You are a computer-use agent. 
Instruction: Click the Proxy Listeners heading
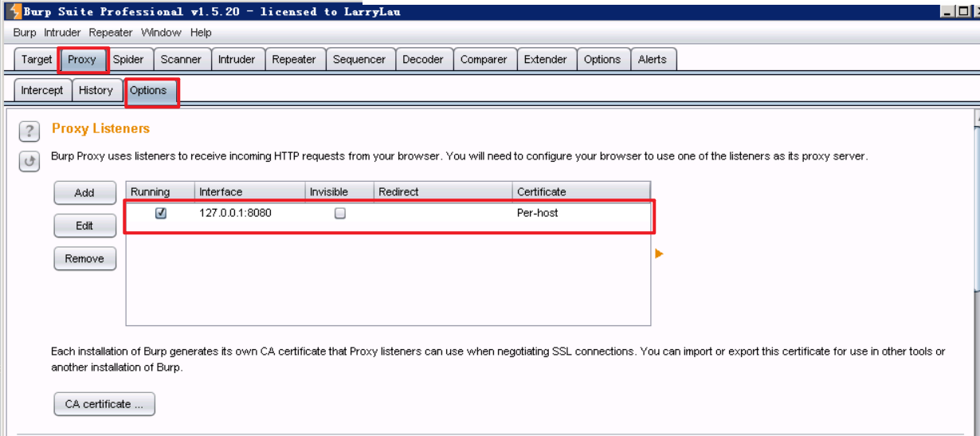(100, 128)
